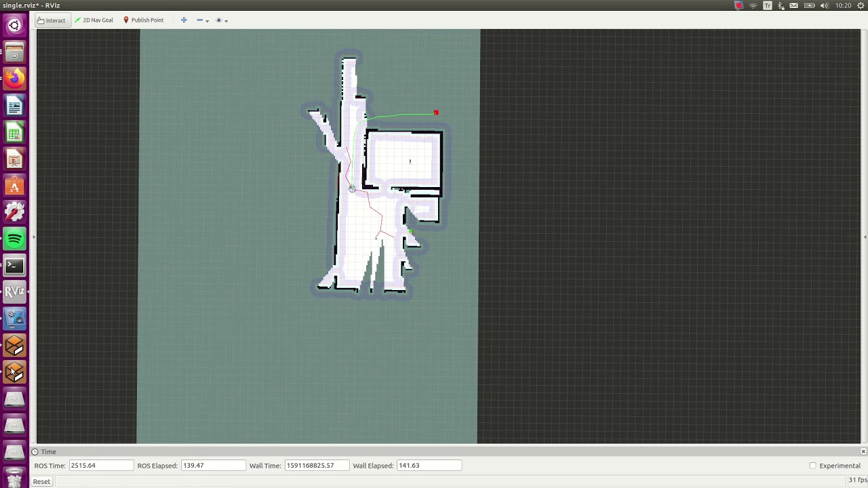Click the robot marker on the map

(352, 188)
